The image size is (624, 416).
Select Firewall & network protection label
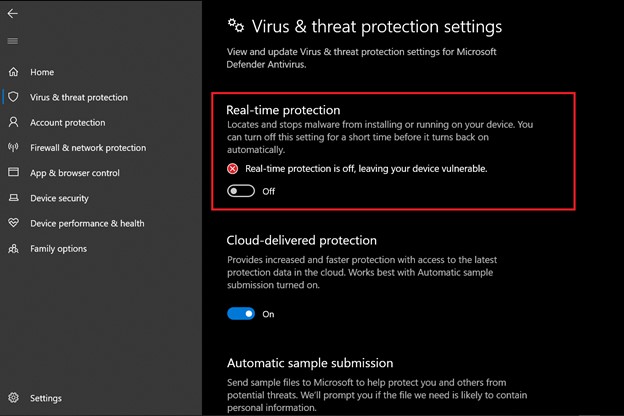tap(88, 148)
